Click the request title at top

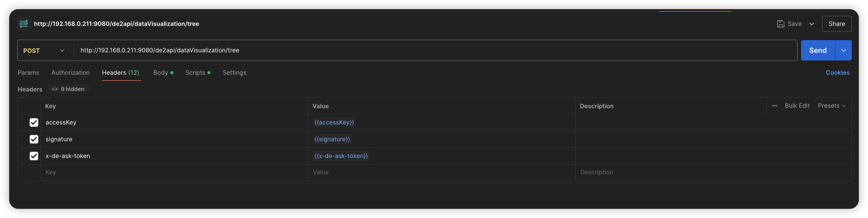[x=117, y=24]
